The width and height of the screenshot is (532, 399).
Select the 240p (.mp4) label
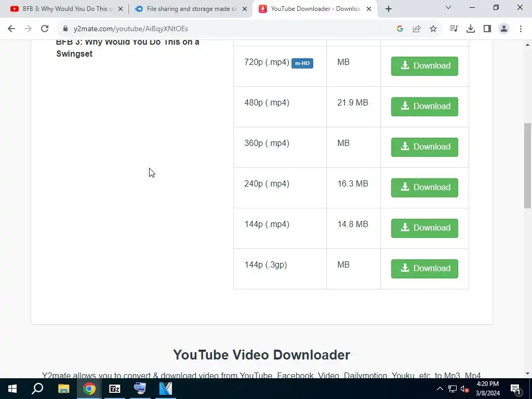click(267, 184)
